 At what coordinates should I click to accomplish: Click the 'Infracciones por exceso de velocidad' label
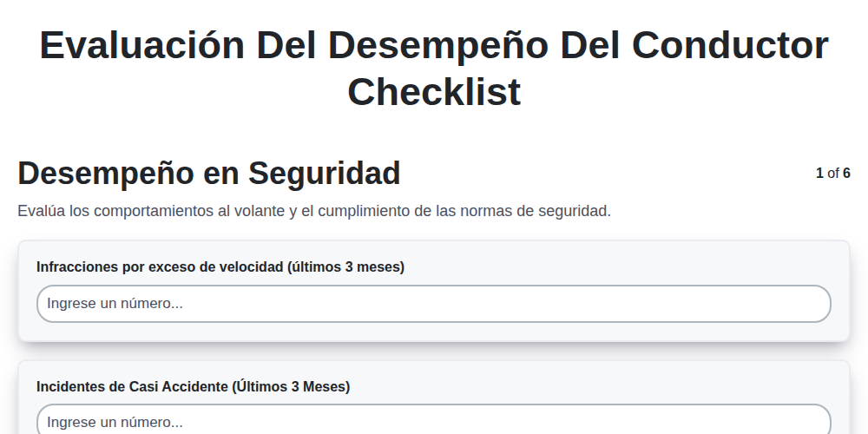pos(220,266)
